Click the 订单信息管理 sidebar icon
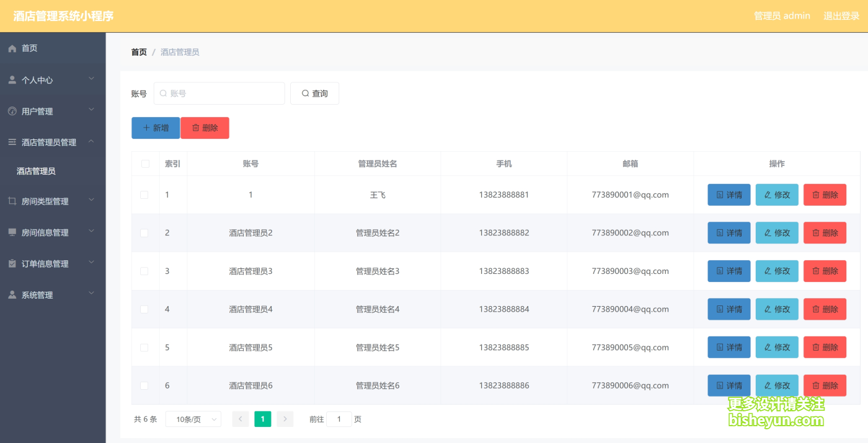The width and height of the screenshot is (868, 443). pyautogui.click(x=11, y=263)
